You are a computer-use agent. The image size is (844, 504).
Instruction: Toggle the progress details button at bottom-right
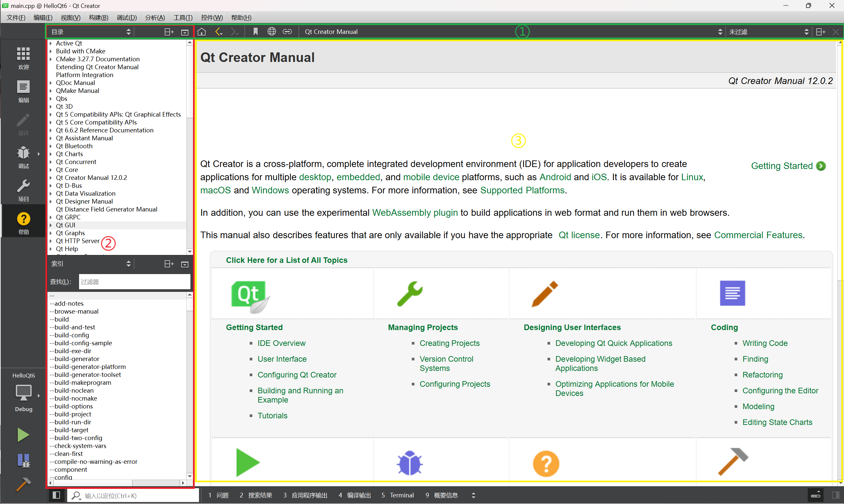point(816,495)
